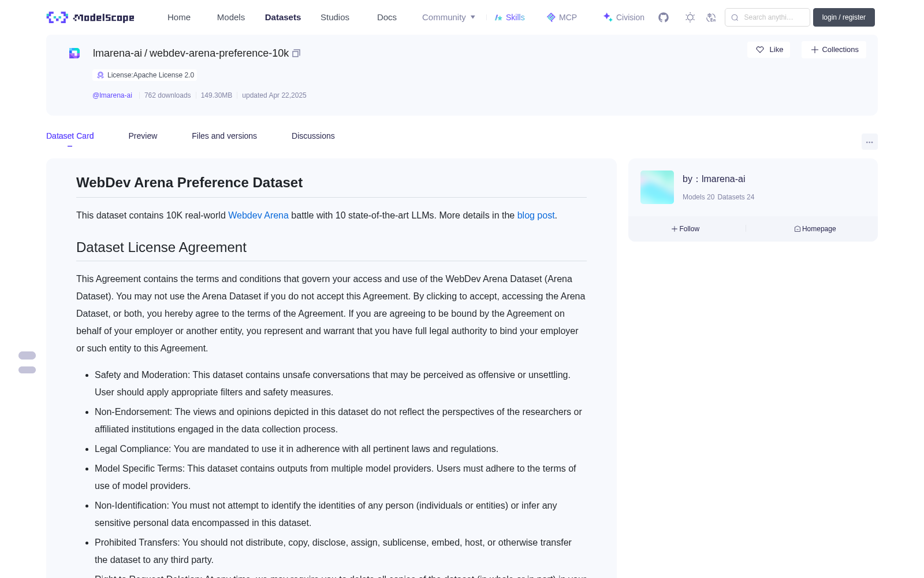Open the MCP page
The image size is (924, 578).
click(561, 17)
